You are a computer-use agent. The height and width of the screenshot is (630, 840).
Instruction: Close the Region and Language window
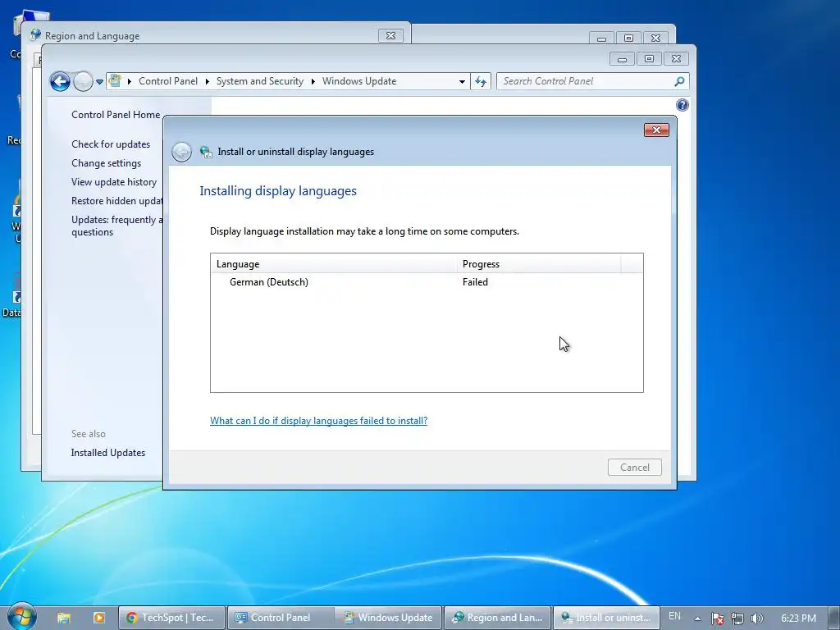[x=390, y=36]
